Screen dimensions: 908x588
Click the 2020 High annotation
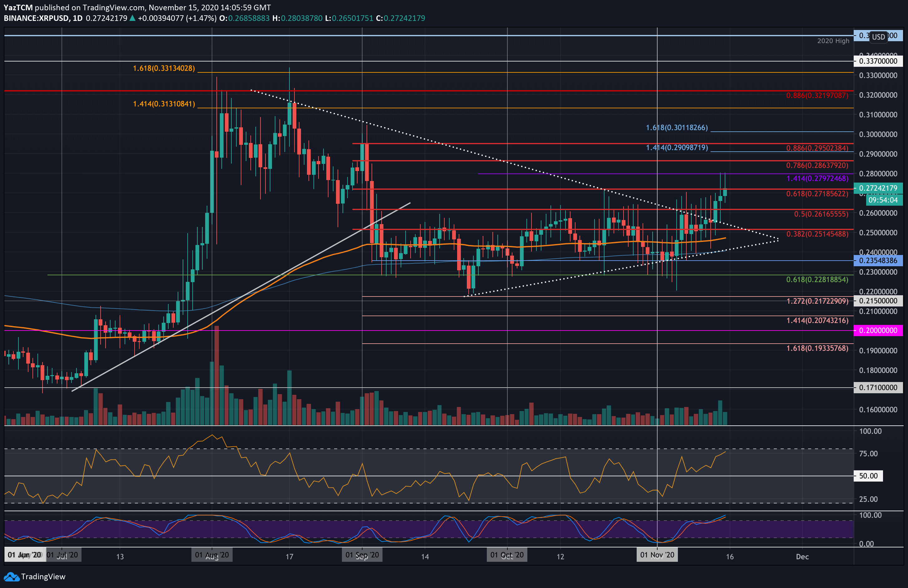(833, 41)
